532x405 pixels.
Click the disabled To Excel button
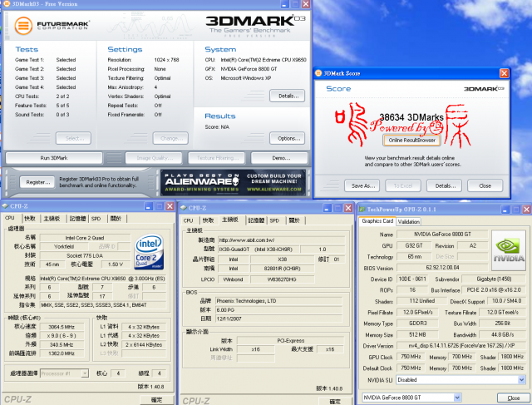pyautogui.click(x=403, y=185)
